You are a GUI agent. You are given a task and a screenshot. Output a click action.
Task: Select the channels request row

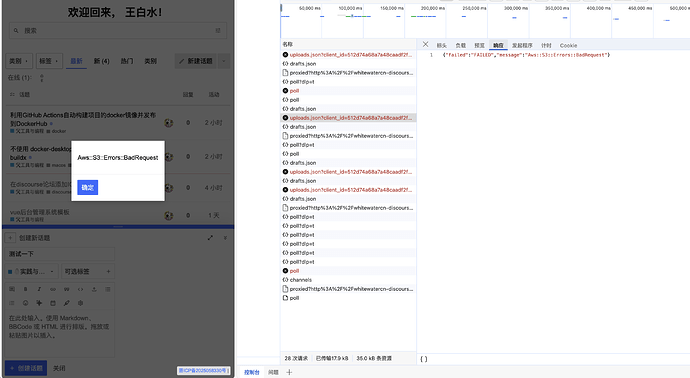tap(348, 280)
